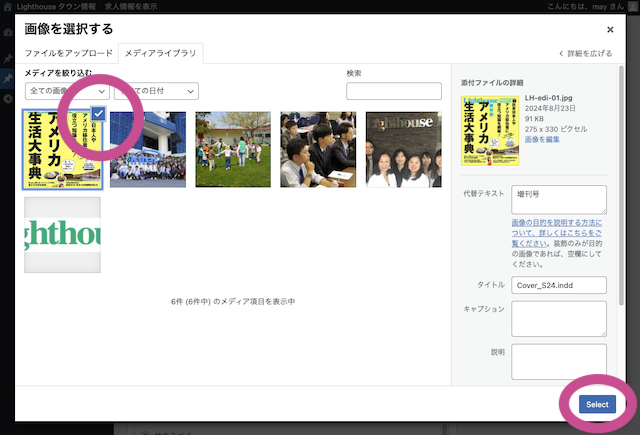Select the seminar audience in suits thumbnail
The height and width of the screenshot is (435, 640).
[x=318, y=149]
